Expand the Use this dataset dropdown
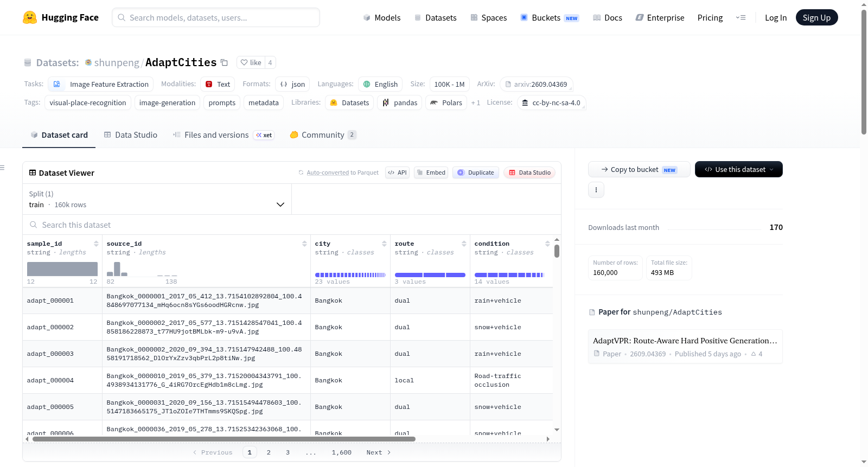This screenshot has height=467, width=868. [738, 169]
